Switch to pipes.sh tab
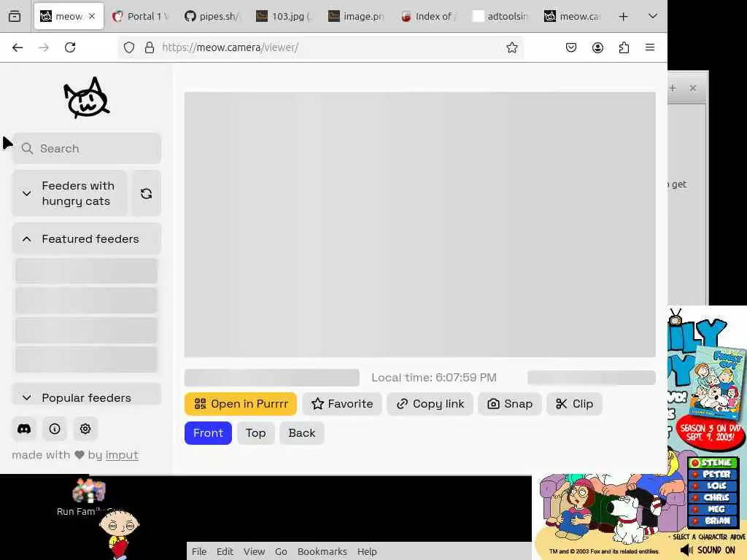 pos(212,16)
